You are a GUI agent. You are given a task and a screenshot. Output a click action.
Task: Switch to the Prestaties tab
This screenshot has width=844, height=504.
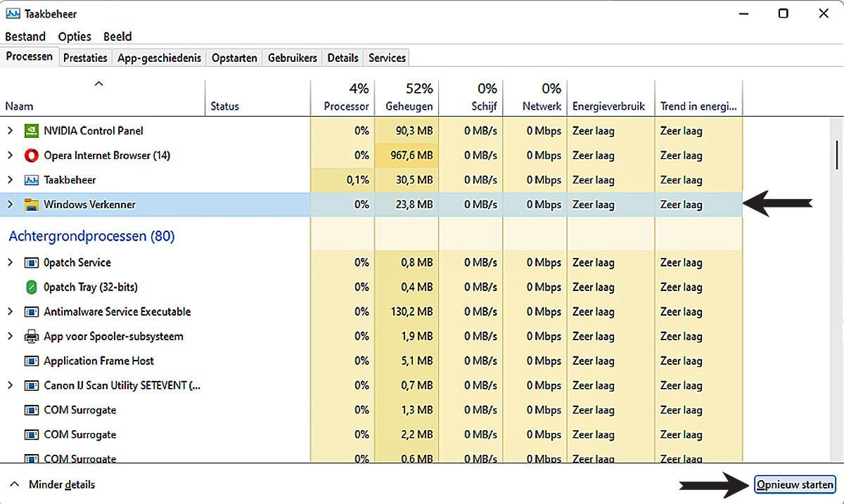tap(85, 58)
